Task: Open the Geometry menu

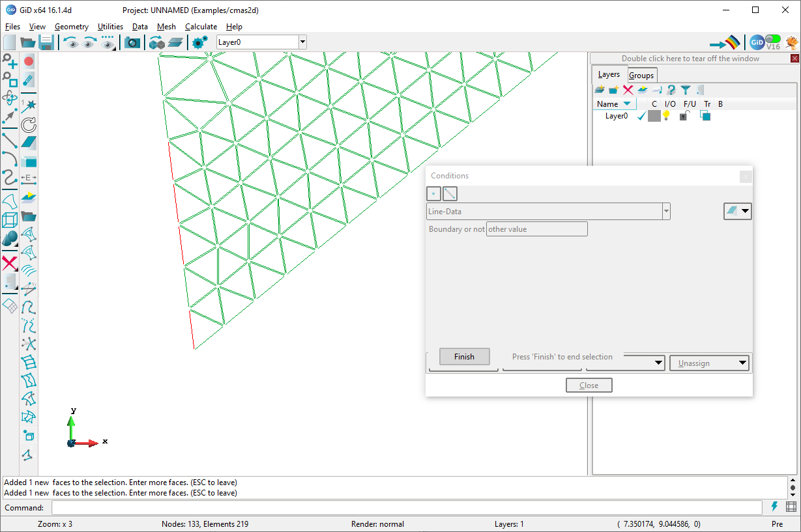Action: point(72,27)
